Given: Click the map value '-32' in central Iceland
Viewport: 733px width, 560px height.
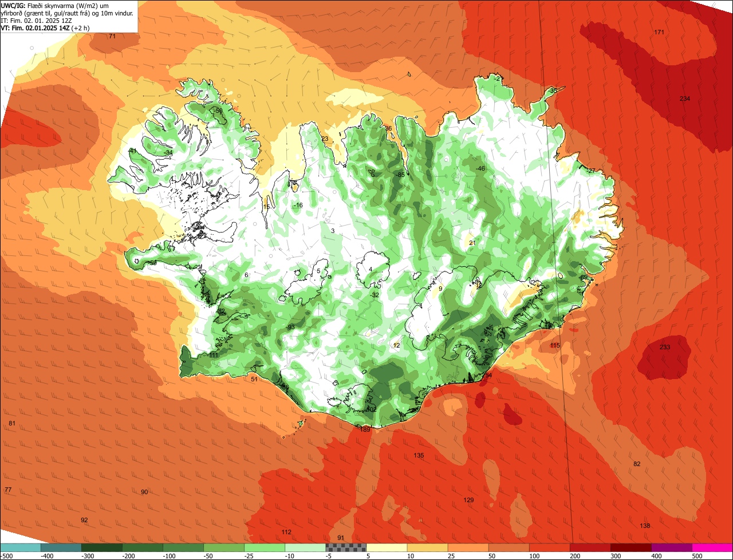Looking at the screenshot, I should point(375,295).
